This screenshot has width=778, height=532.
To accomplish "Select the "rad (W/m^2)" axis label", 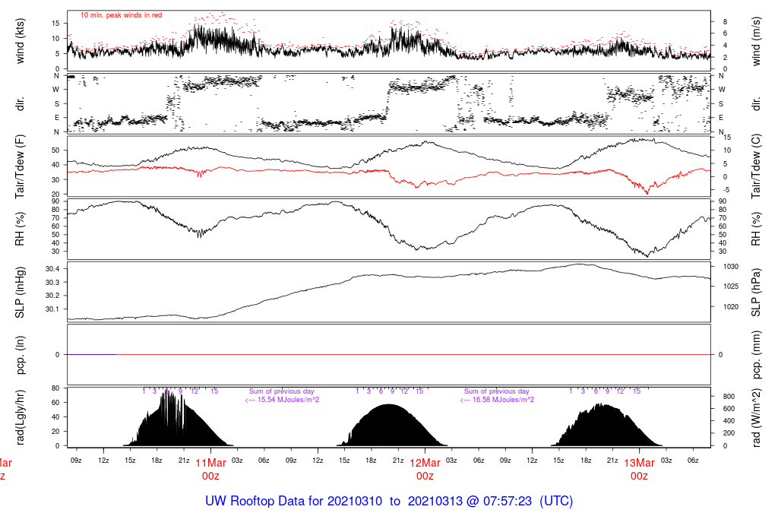I will 756,417.
